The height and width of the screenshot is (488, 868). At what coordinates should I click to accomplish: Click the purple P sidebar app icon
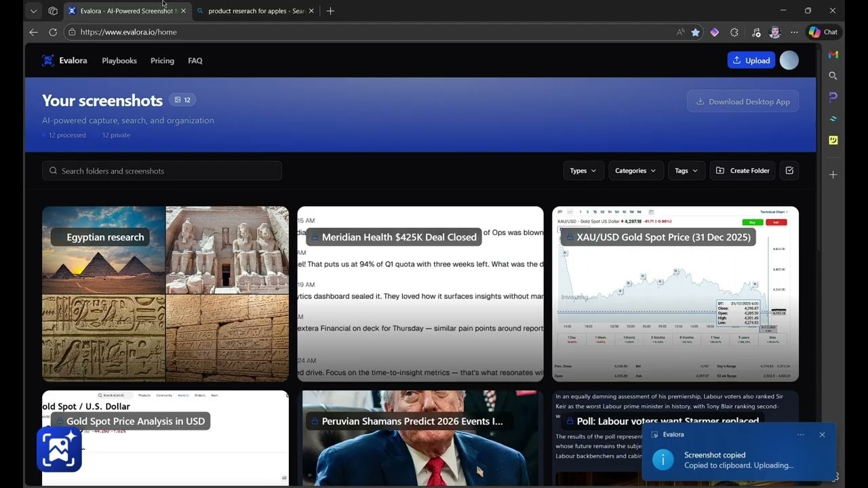coord(833,97)
